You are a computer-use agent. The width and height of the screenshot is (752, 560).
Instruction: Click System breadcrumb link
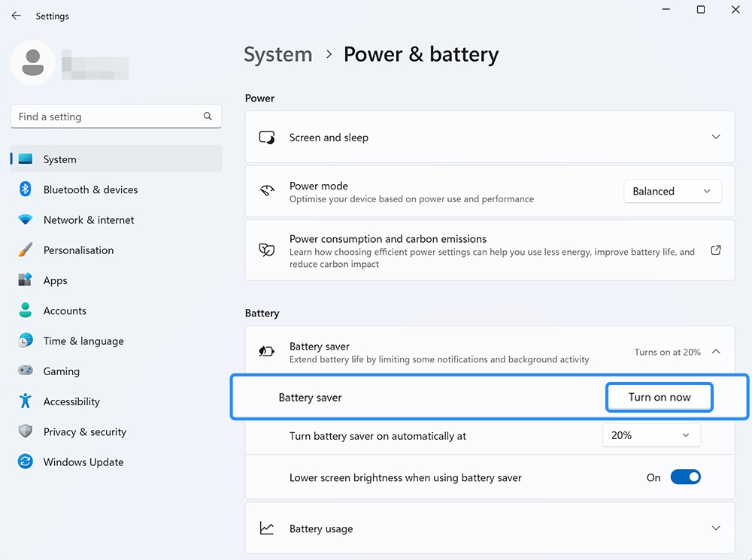point(277,54)
